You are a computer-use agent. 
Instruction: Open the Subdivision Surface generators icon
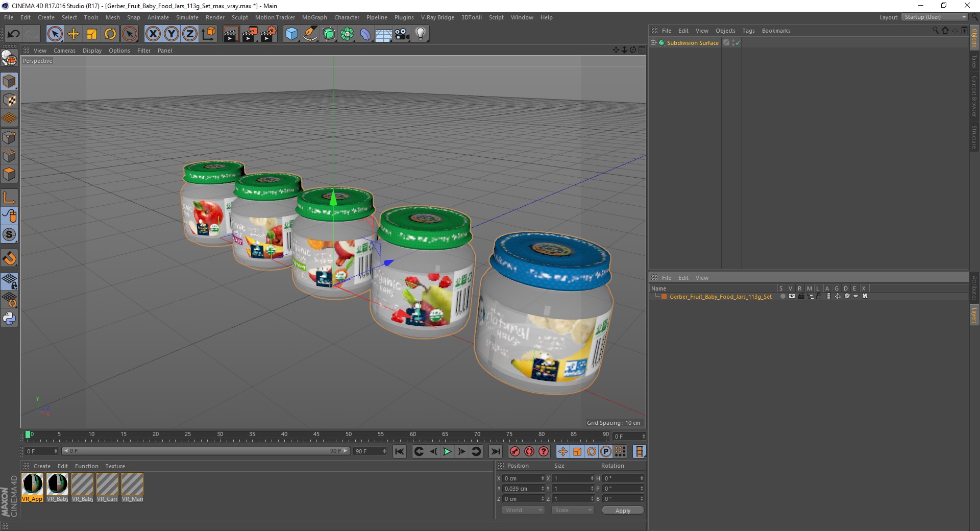coord(329,34)
